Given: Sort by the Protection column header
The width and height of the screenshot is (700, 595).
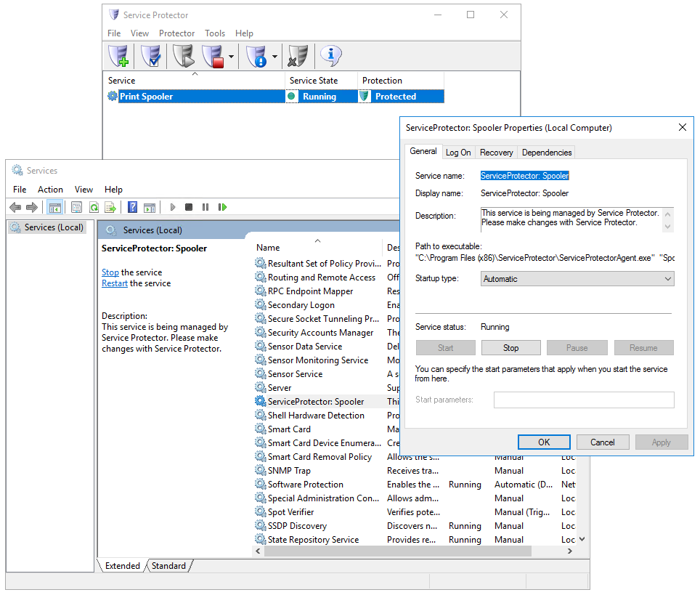Looking at the screenshot, I should pyautogui.click(x=401, y=81).
